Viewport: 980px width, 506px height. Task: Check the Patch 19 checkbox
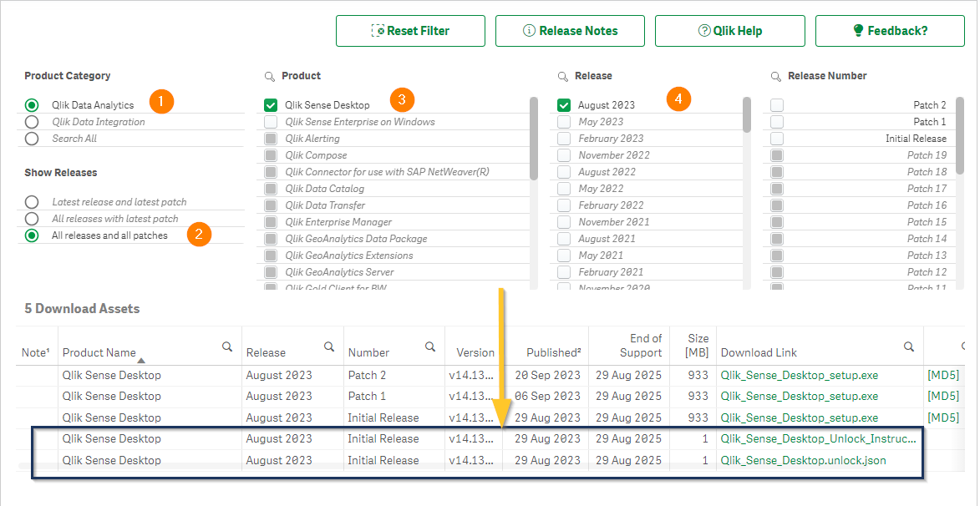pos(777,155)
